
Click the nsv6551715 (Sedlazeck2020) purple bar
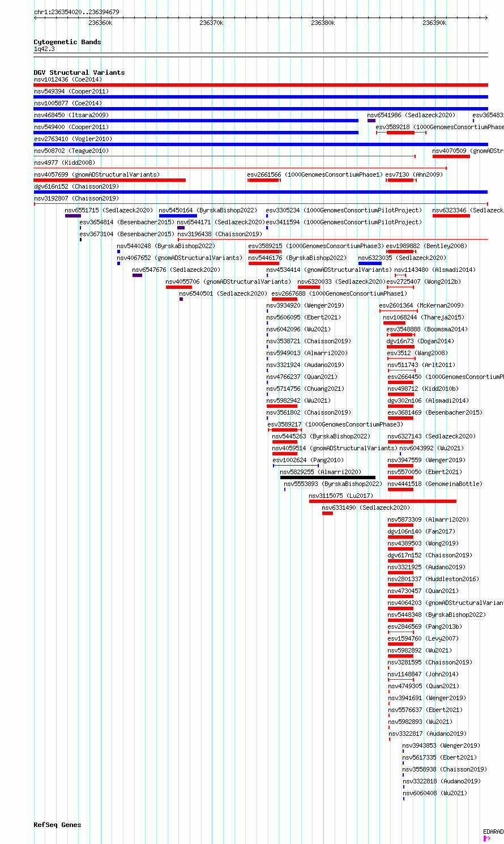pyautogui.click(x=73, y=216)
